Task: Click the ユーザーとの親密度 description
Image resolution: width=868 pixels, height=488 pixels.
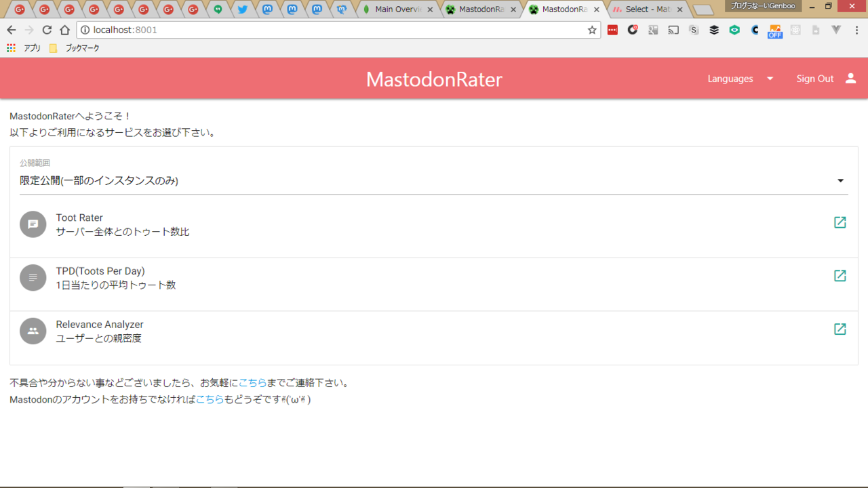Action: click(99, 338)
